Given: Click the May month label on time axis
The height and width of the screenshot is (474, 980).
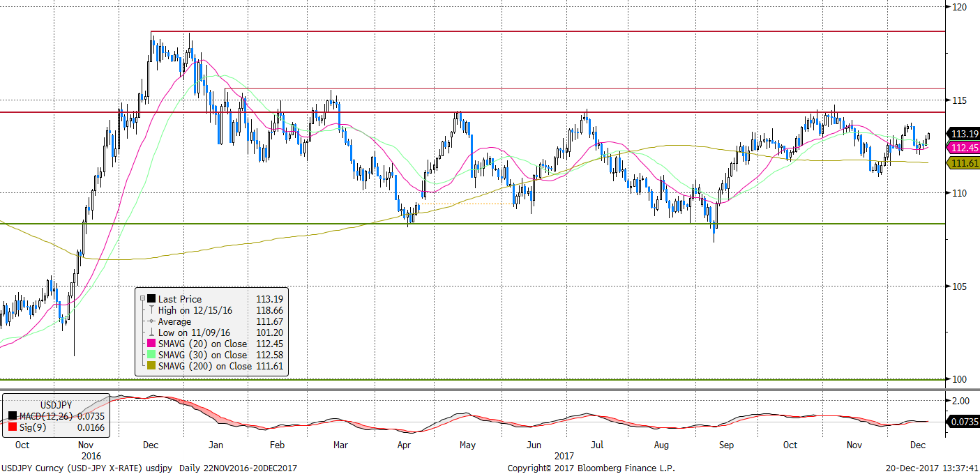Looking at the screenshot, I should (467, 445).
